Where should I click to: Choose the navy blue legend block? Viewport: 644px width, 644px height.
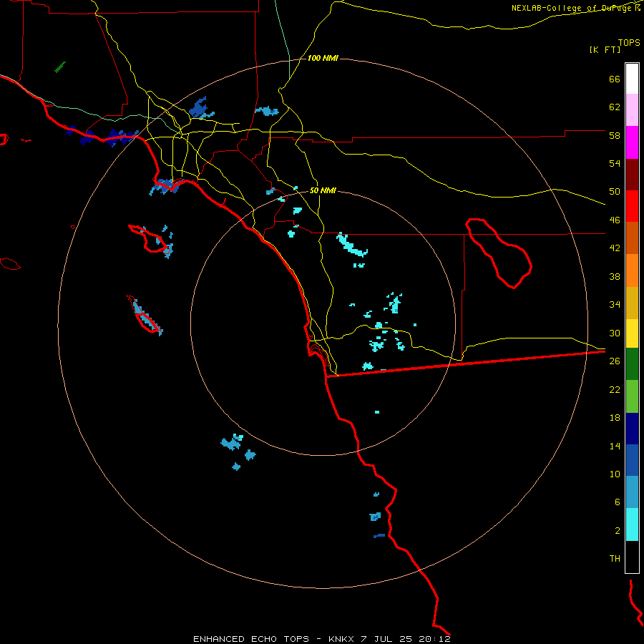tap(632, 429)
